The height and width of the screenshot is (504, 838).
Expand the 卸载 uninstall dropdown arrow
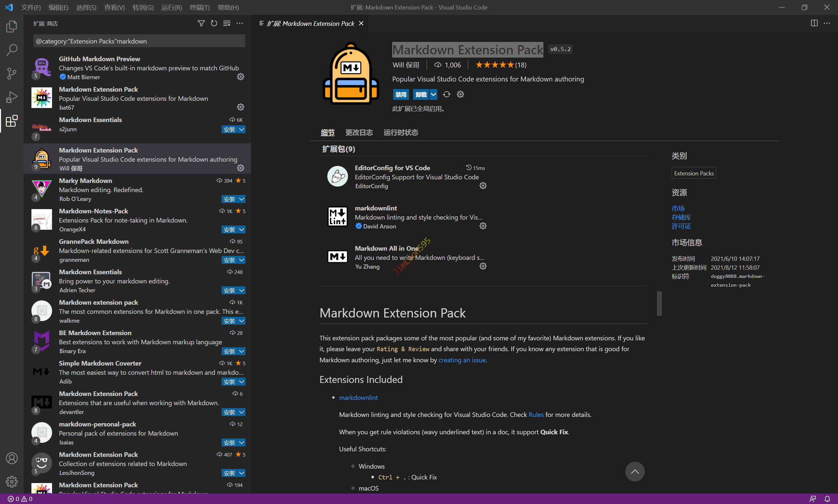(433, 94)
